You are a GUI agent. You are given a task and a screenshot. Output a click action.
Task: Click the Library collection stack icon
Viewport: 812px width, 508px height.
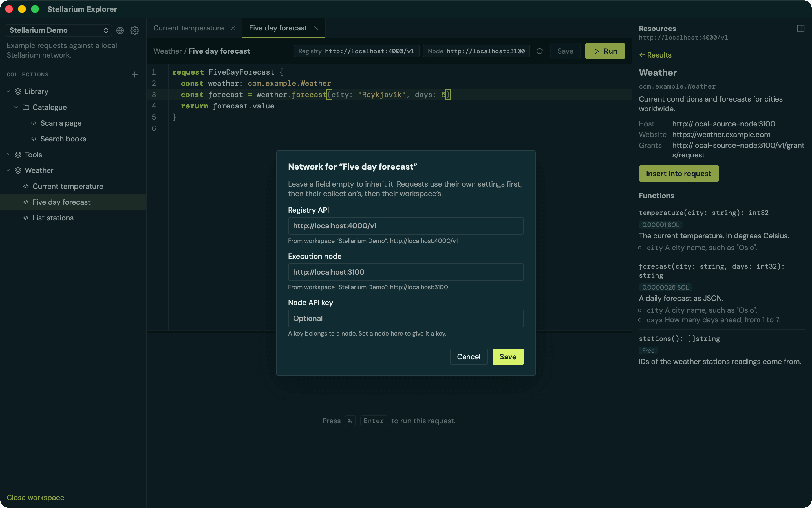click(x=18, y=91)
